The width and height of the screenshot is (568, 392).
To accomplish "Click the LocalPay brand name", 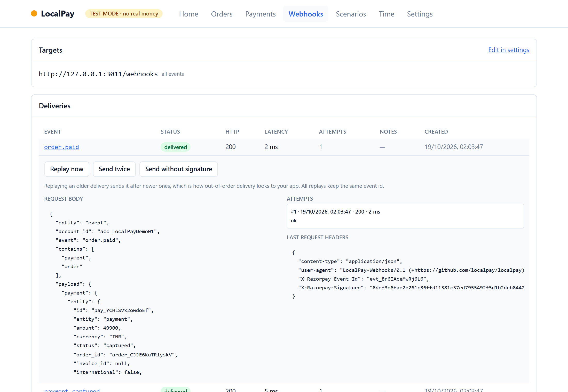I will point(58,14).
